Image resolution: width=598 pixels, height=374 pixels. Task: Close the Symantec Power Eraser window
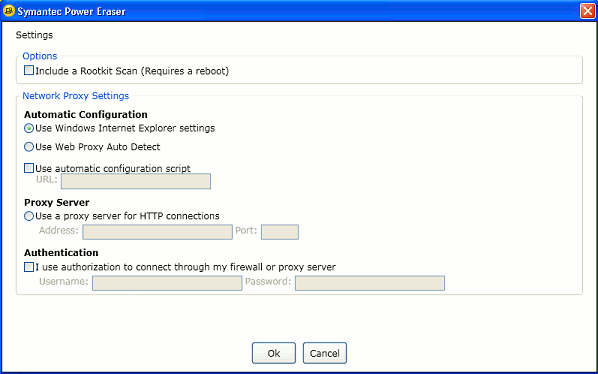[x=587, y=11]
